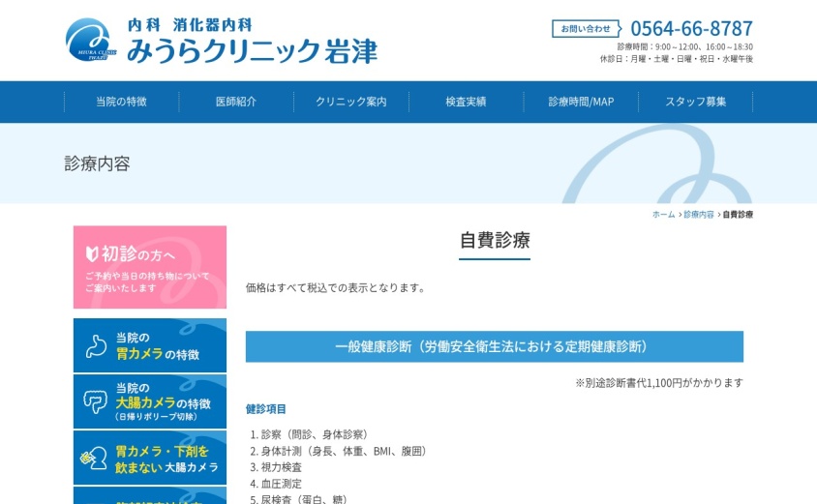
Task: Open 当院の胃カメラの特徴 banner
Action: (x=150, y=345)
